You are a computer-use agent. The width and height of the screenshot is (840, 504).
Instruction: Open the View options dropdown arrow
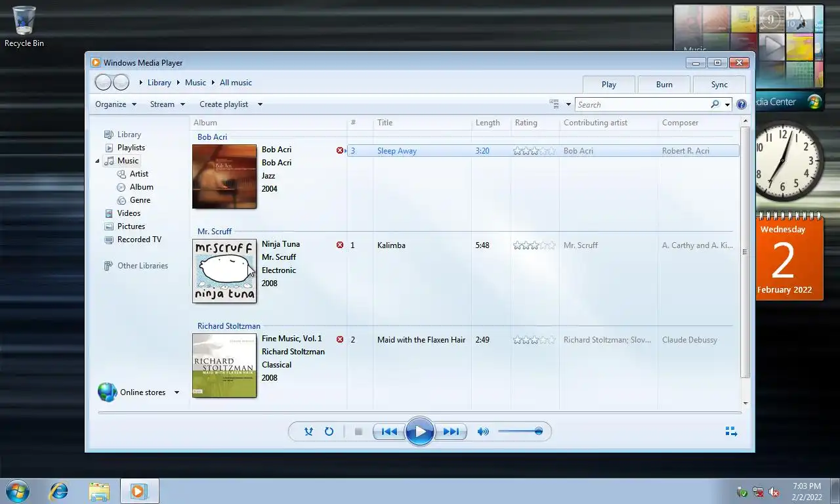(568, 104)
